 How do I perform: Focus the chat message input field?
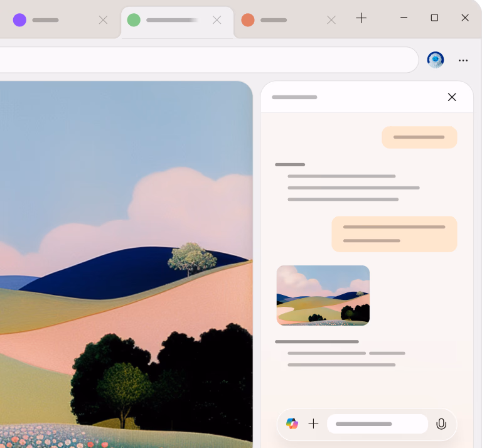click(x=377, y=424)
